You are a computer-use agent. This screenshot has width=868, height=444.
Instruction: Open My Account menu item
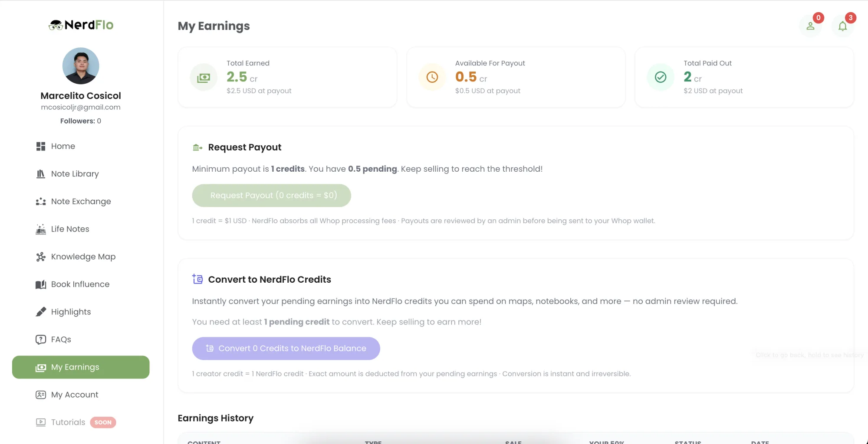coord(81,395)
